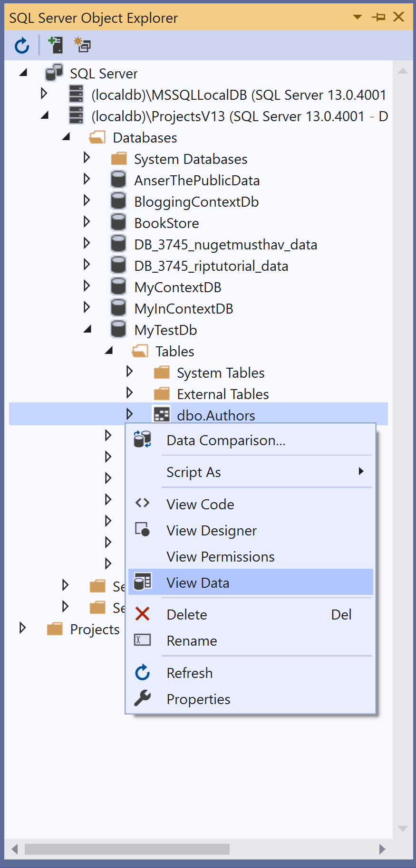Screen dimensions: 416x868
Task: Toggle the auto-hide pin icon
Action: 378,17
